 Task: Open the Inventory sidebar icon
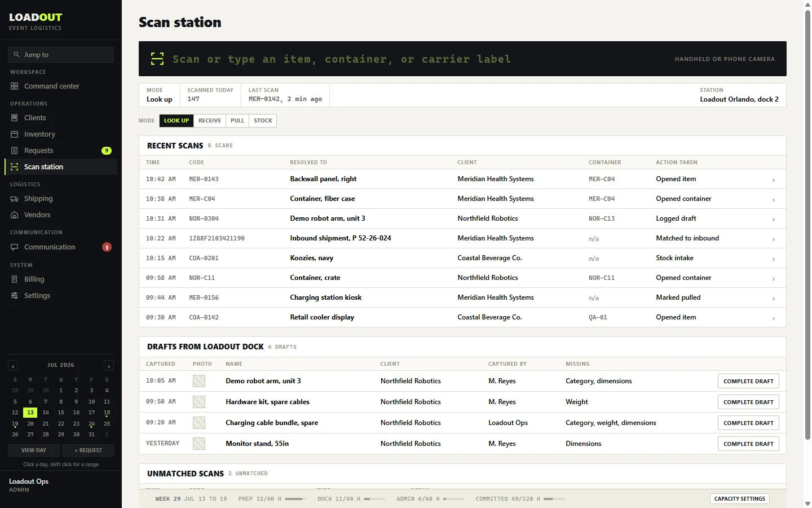[15, 134]
